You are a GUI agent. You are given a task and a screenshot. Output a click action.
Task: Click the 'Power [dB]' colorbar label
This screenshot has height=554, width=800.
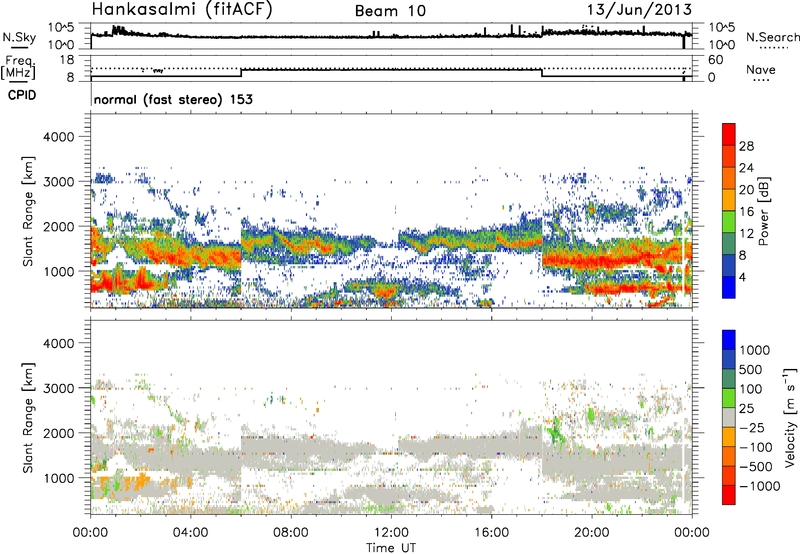[764, 211]
